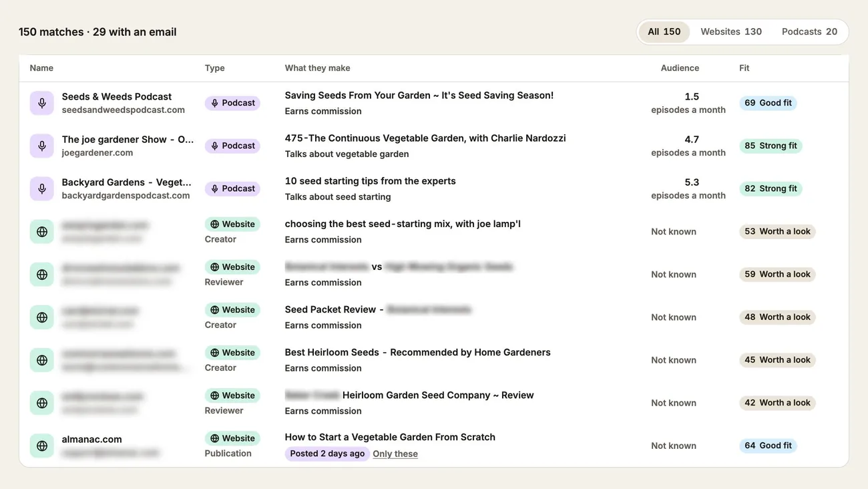
Task: Click the microphone icon beside Seeds & Weeds Podcast
Action: pyautogui.click(x=42, y=103)
